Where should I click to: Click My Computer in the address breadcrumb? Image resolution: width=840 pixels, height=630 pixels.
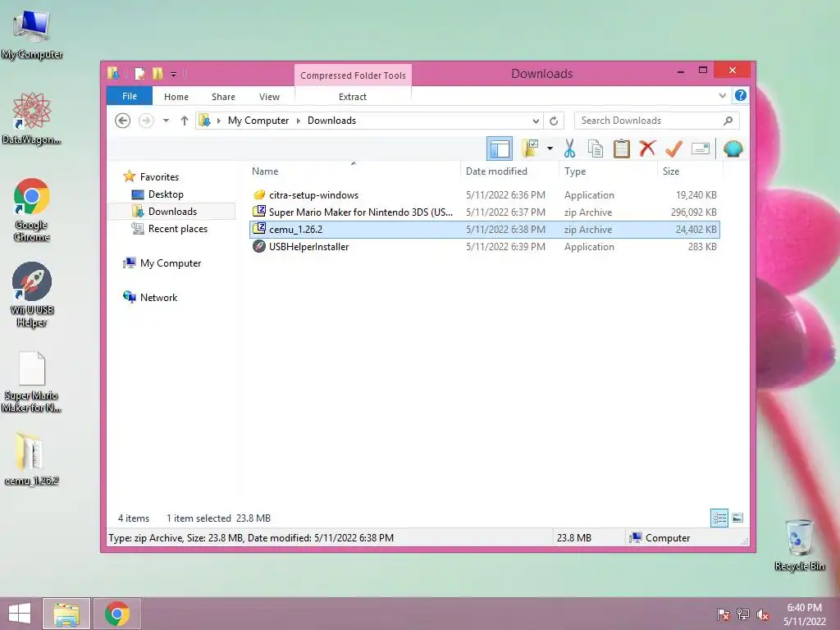click(x=258, y=121)
